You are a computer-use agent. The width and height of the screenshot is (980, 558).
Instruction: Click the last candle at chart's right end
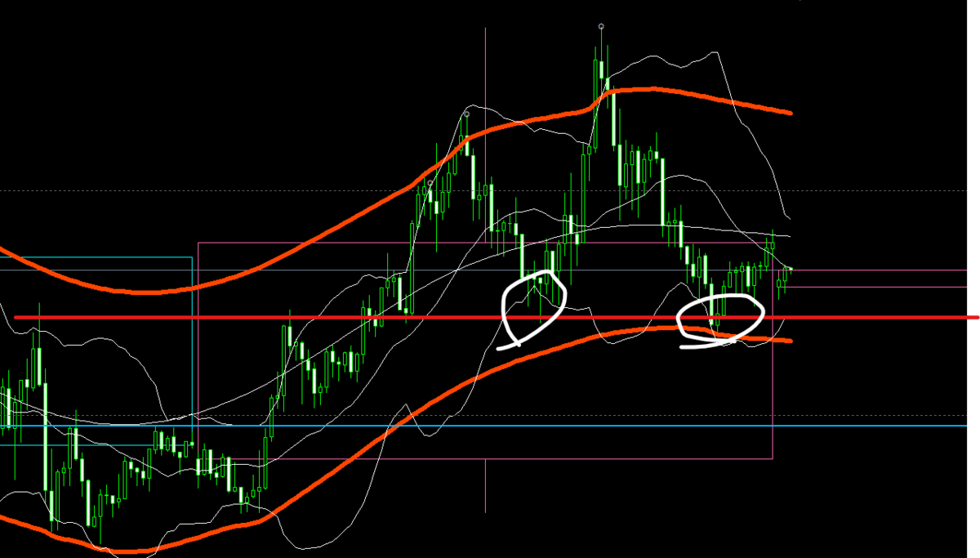[x=790, y=270]
